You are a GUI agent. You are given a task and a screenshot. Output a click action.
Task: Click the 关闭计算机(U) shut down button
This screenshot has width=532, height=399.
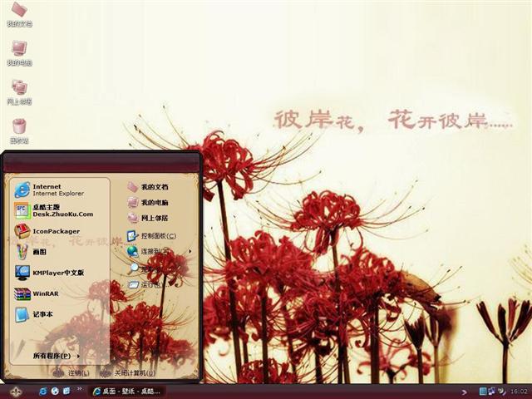(128, 373)
